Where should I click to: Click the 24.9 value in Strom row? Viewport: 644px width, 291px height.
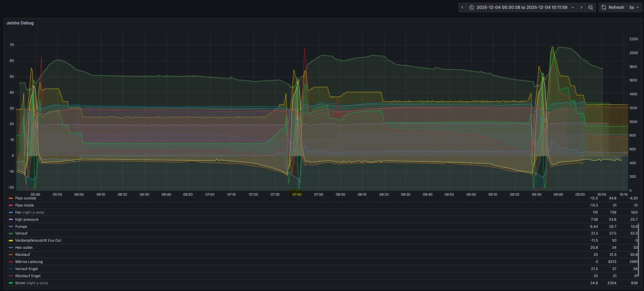click(594, 283)
